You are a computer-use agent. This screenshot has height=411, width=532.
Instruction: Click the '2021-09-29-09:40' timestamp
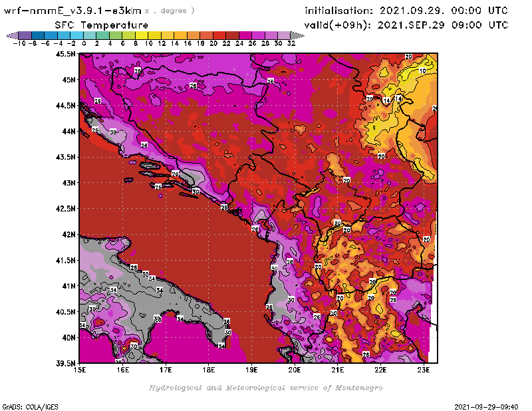(486, 407)
